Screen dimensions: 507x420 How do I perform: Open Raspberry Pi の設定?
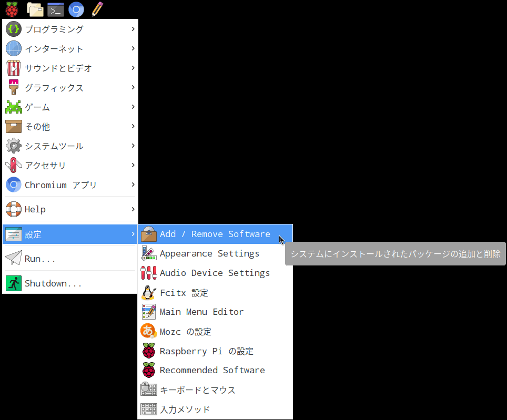coord(215,351)
